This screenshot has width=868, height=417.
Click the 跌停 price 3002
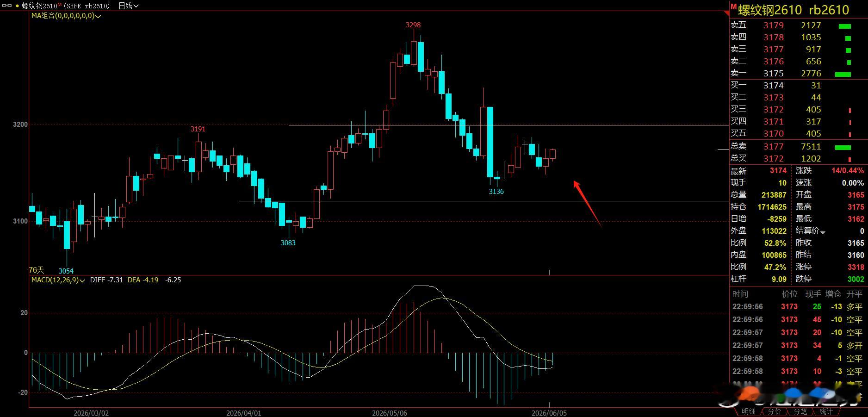856,279
